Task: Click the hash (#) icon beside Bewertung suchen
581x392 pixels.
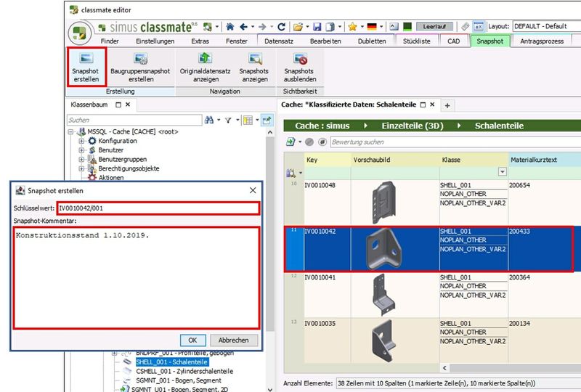Action: pos(322,142)
